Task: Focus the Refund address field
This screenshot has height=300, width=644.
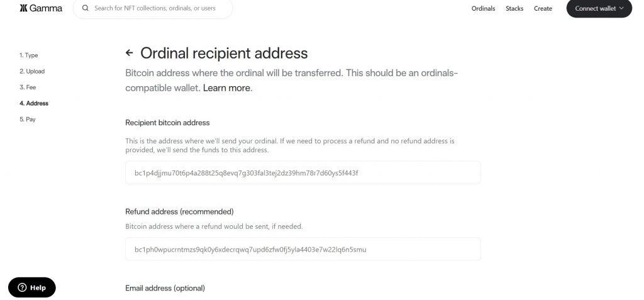Action: (x=303, y=249)
